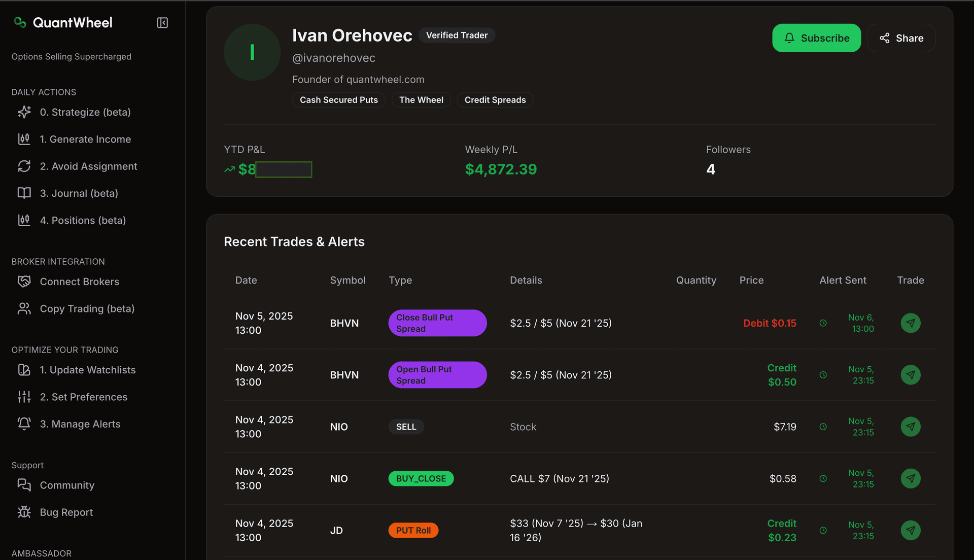Click the Connect Brokers integration icon
Viewport: 974px width, 560px height.
click(24, 282)
